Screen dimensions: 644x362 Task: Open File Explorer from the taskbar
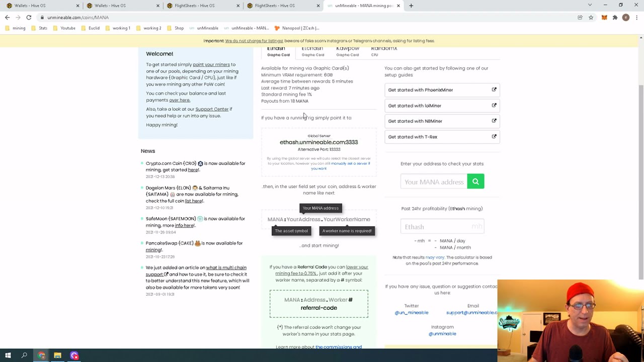(57, 355)
